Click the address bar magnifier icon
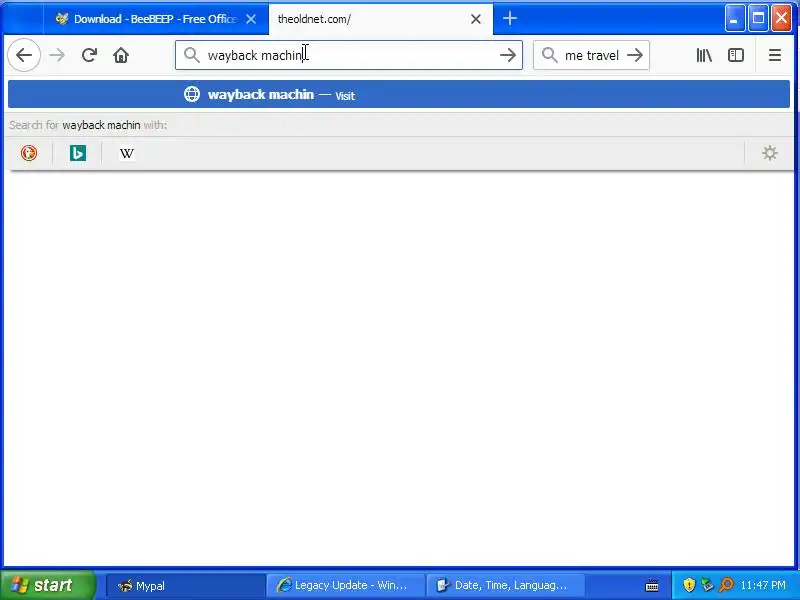The image size is (800, 600). (x=192, y=55)
